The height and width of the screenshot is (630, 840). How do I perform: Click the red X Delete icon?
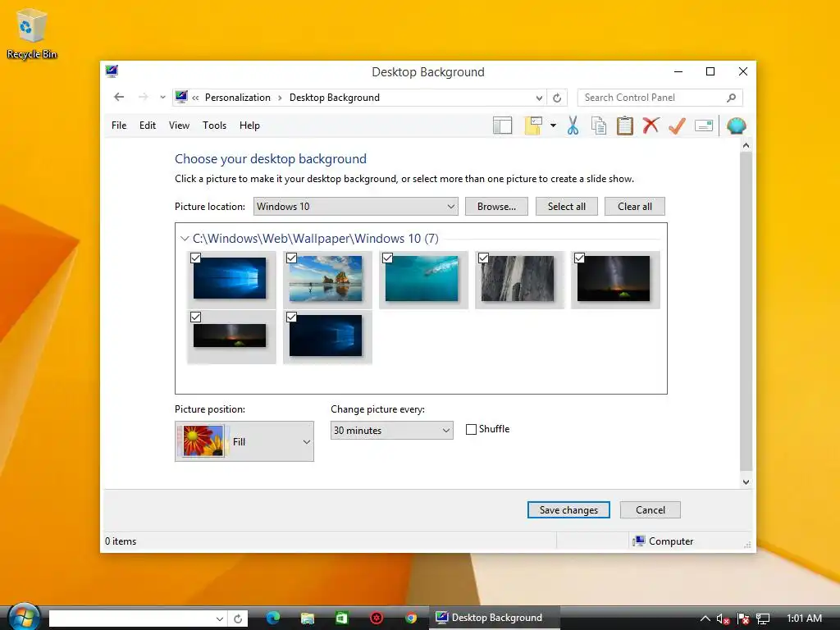coord(651,126)
